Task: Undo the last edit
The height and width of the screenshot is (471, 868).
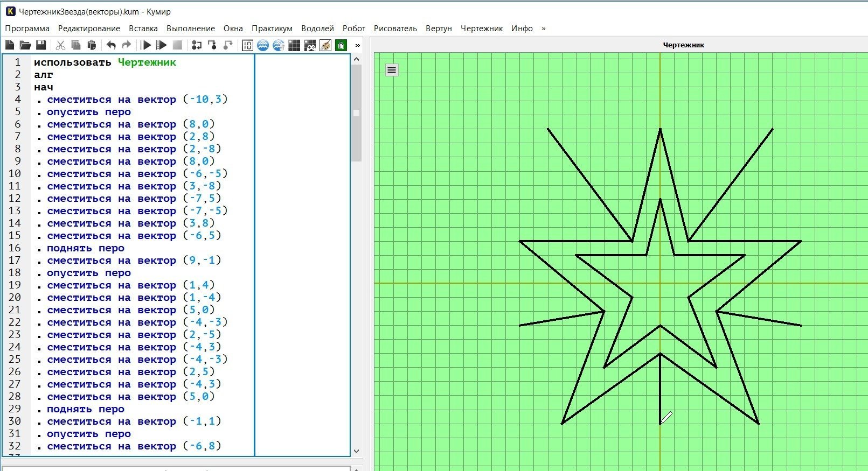Action: [x=111, y=45]
